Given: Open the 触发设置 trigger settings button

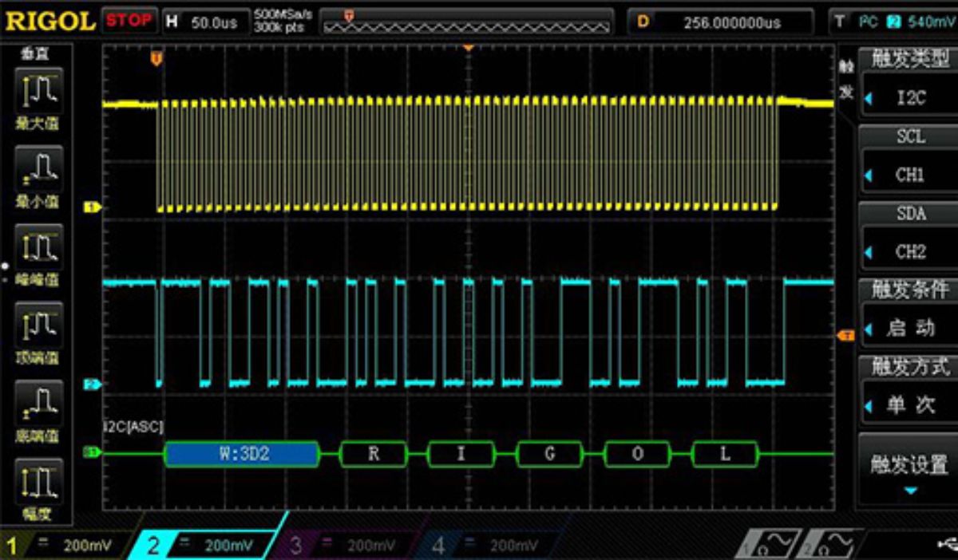Looking at the screenshot, I should [x=909, y=469].
